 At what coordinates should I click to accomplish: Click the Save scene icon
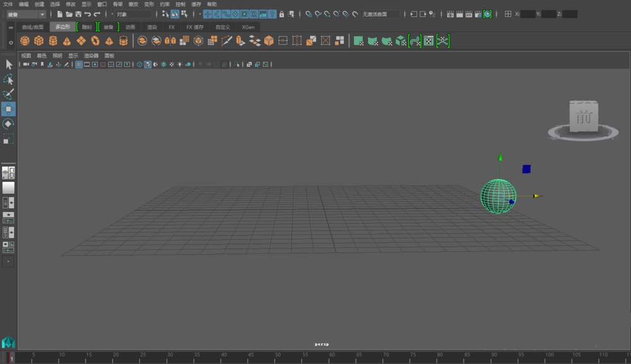[78, 14]
